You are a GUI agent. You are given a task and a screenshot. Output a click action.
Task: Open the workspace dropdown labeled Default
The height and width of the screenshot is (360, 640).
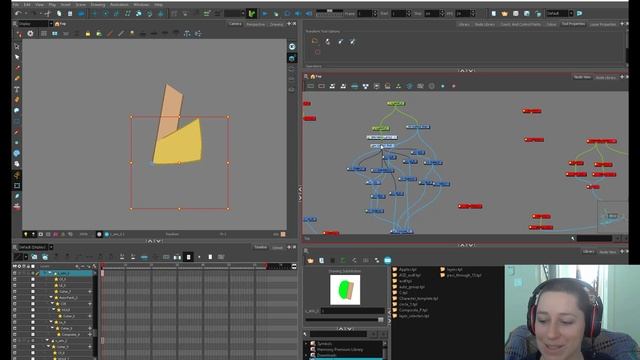point(560,13)
